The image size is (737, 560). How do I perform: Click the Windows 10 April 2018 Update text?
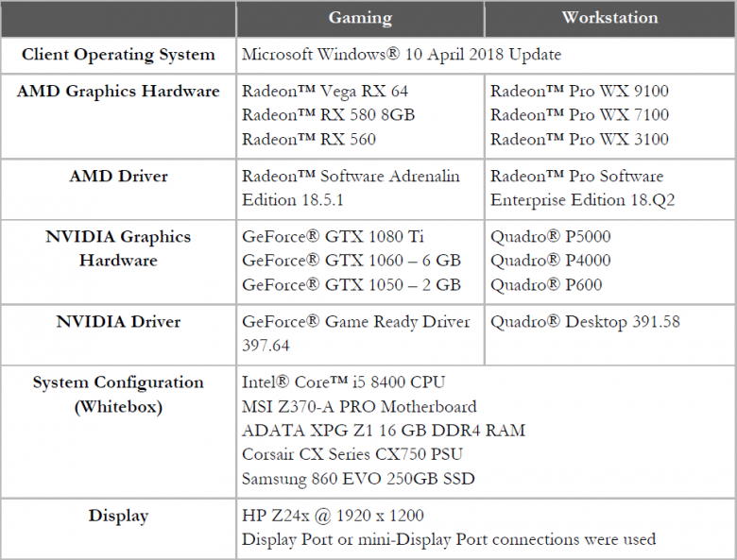(402, 55)
